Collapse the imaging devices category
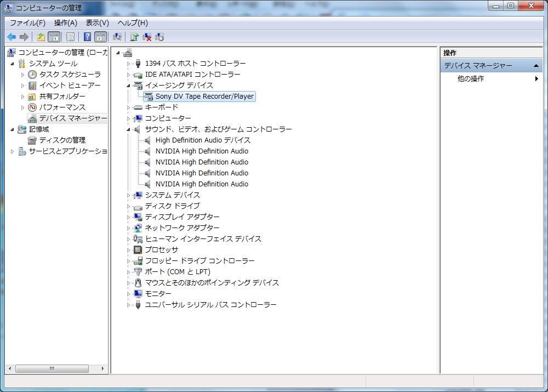 pyautogui.click(x=128, y=85)
